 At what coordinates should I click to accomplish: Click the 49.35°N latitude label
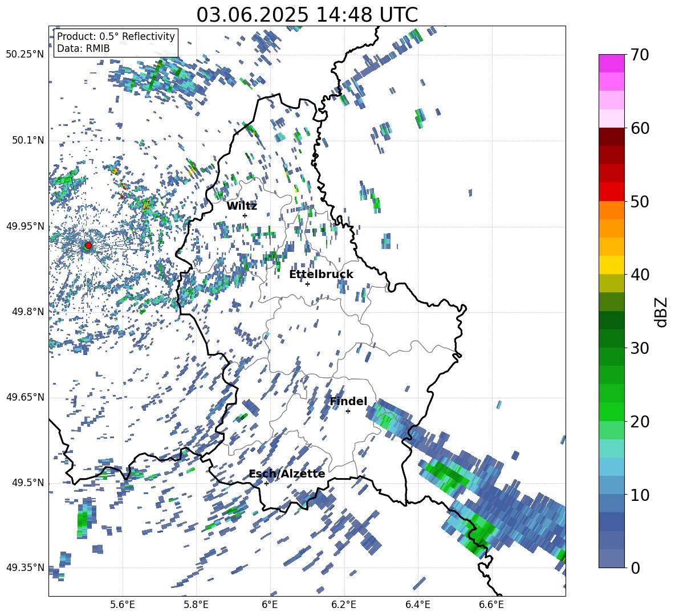coord(25,568)
